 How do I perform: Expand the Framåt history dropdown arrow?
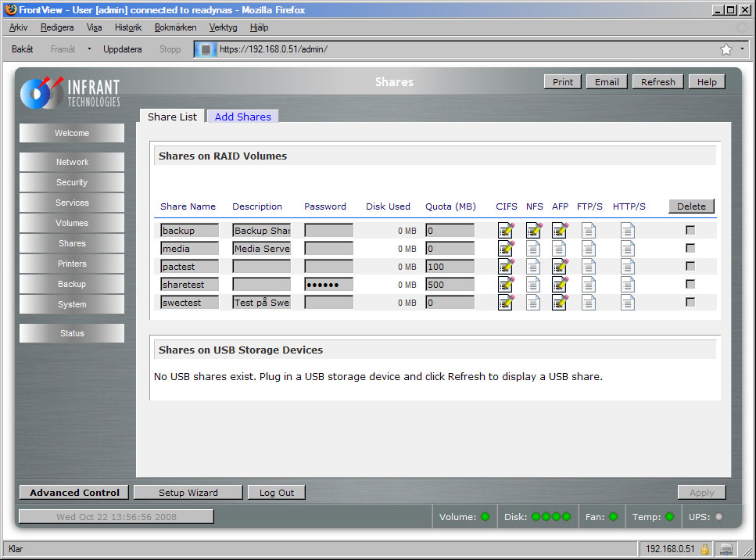tap(89, 48)
